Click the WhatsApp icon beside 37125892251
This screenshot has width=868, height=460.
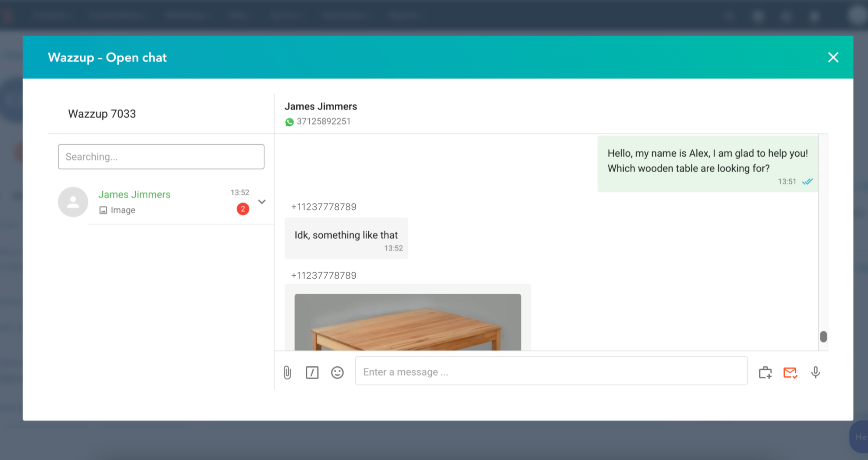[289, 122]
